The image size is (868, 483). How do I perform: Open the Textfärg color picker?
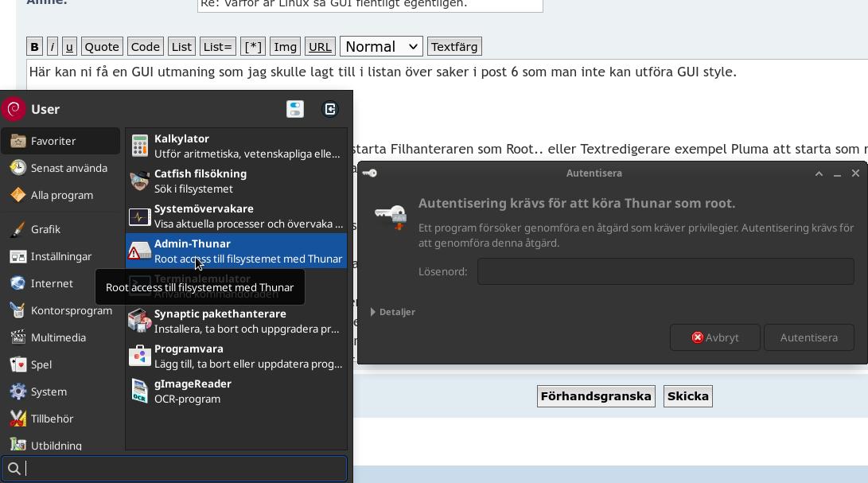pyautogui.click(x=454, y=46)
